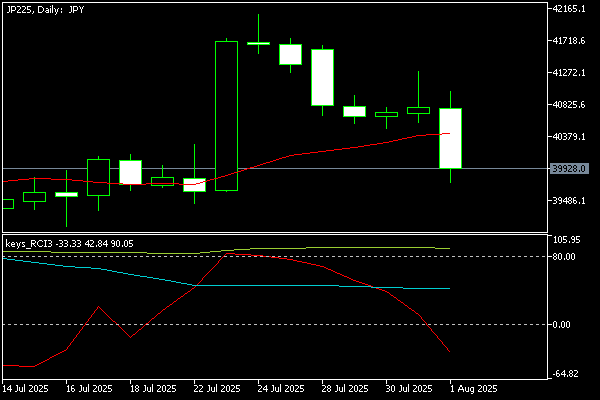The image size is (600, 400).
Task: Click the 80.00 indicator level label
Action: point(564,257)
